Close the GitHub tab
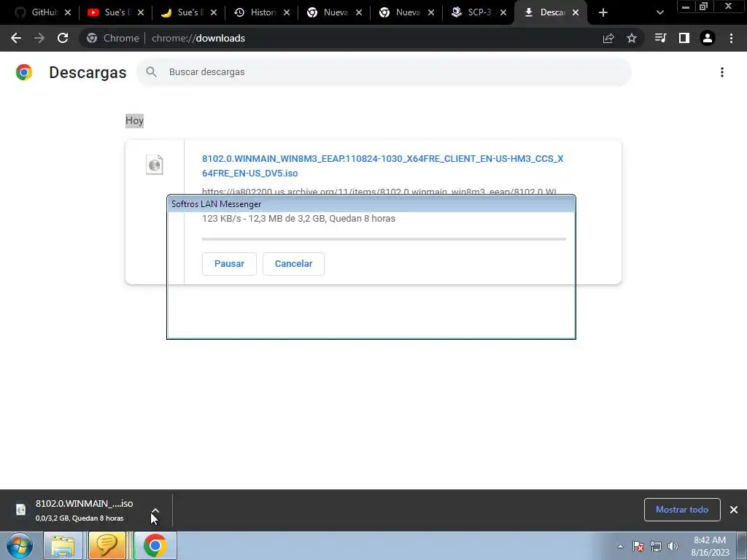The width and height of the screenshot is (747, 560). click(68, 12)
